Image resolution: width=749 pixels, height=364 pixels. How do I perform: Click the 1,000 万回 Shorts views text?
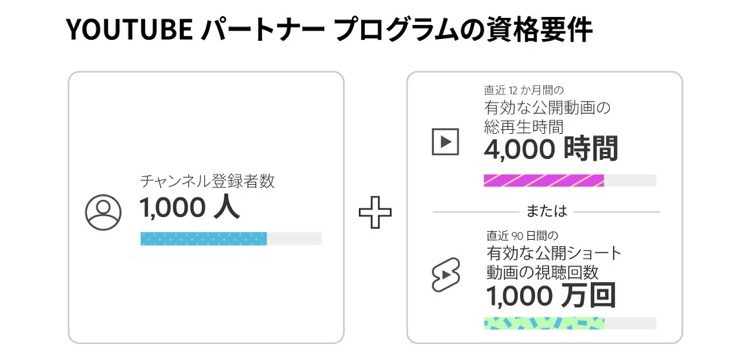(x=551, y=296)
